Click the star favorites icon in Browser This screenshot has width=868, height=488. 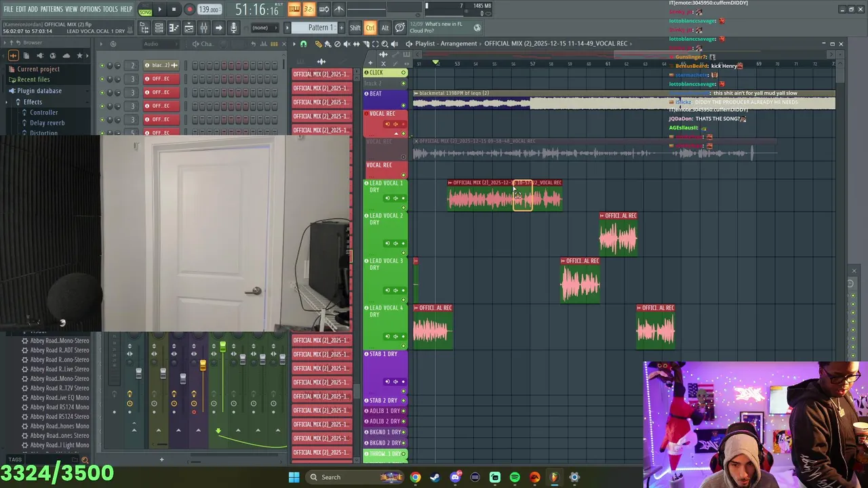(79, 56)
